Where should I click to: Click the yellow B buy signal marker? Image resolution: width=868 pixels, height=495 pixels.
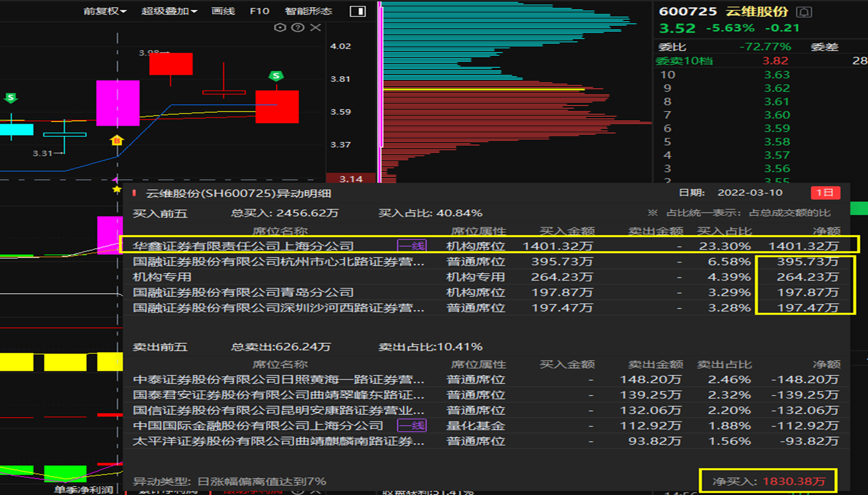pyautogui.click(x=116, y=141)
